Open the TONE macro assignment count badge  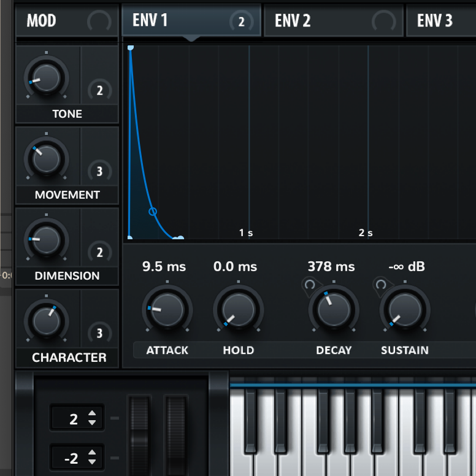tap(99, 91)
